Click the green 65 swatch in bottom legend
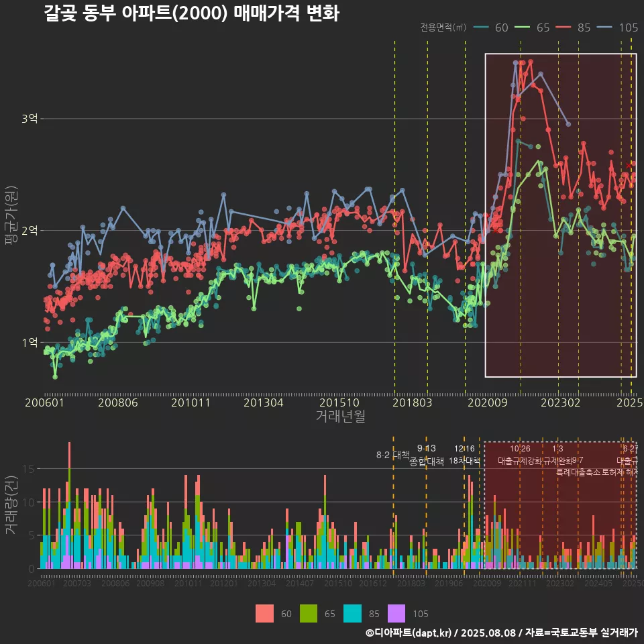 pos(309,614)
